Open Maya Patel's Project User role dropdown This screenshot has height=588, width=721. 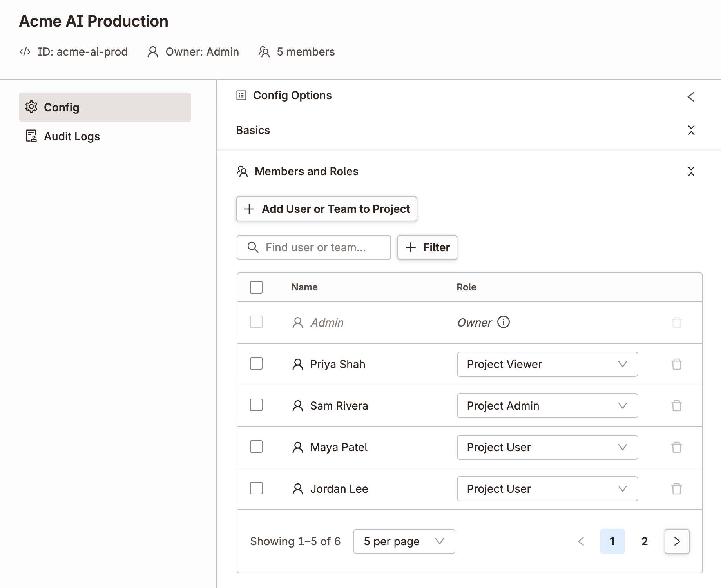[547, 447]
